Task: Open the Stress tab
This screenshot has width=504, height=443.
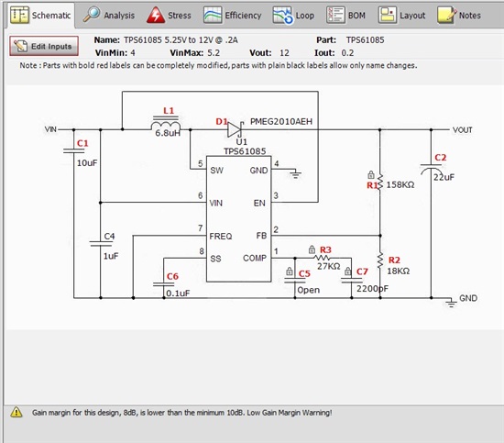Action: pos(169,15)
